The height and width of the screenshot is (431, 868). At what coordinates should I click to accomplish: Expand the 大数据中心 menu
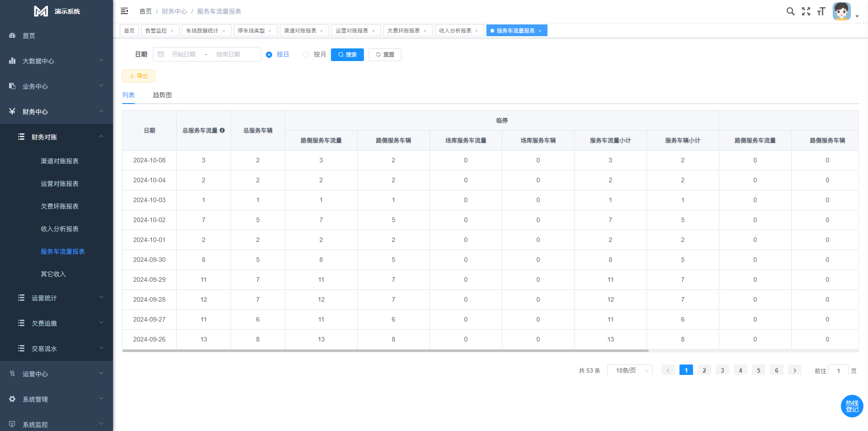[x=57, y=61]
